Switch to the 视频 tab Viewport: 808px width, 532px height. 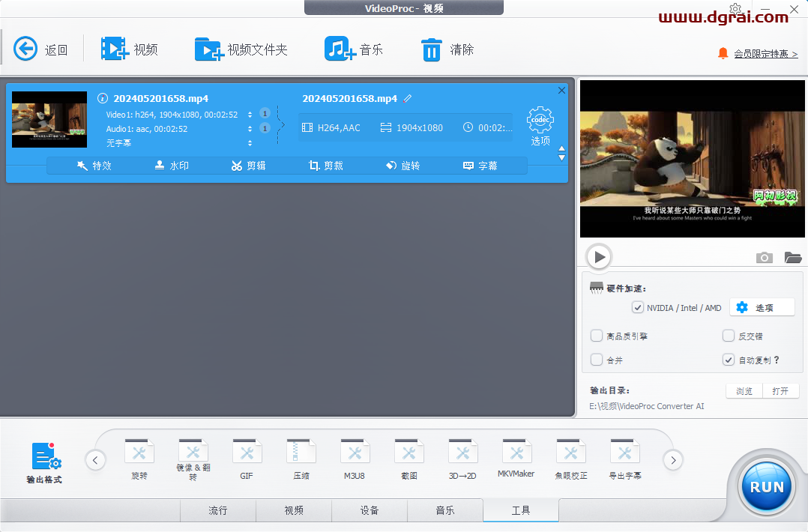coord(294,510)
